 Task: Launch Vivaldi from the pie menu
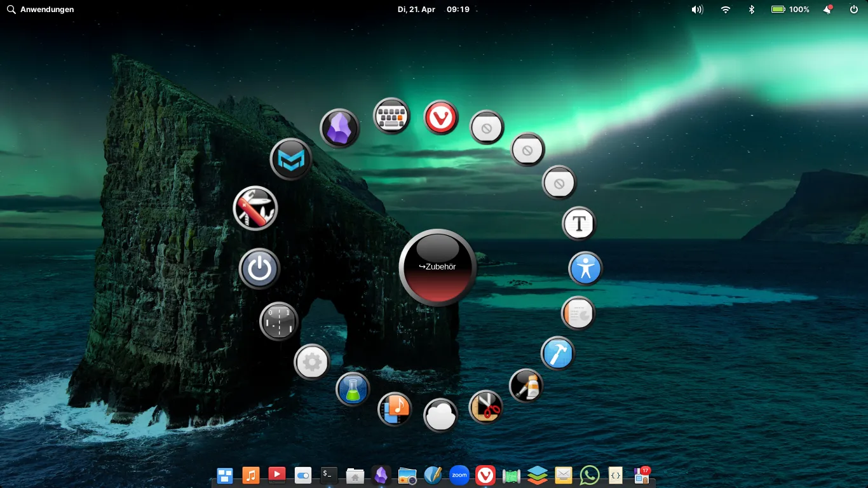point(441,118)
